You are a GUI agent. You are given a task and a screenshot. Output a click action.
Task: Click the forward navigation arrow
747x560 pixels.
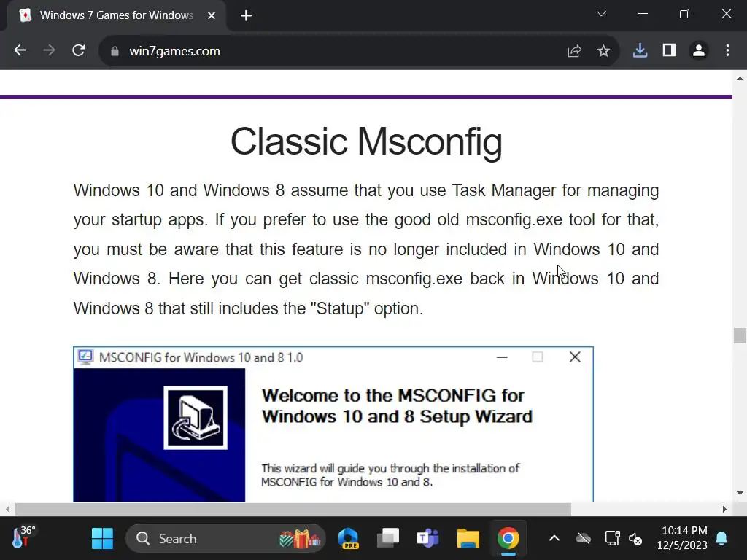pyautogui.click(x=49, y=50)
